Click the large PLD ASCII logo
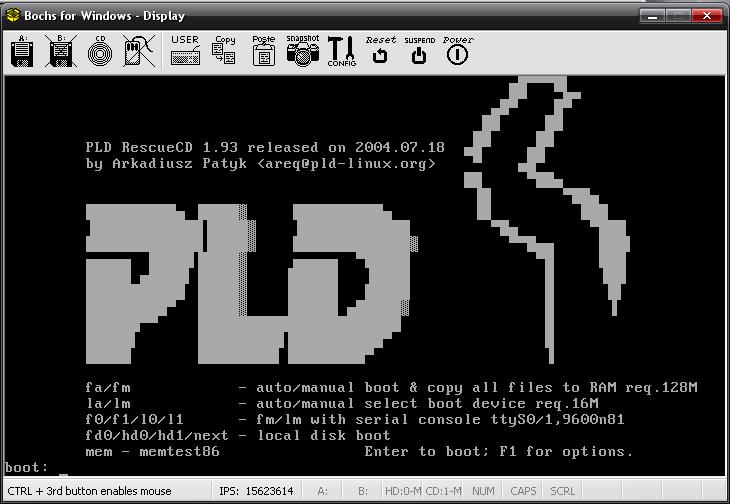Viewport: 730px width, 504px height. tap(251, 284)
